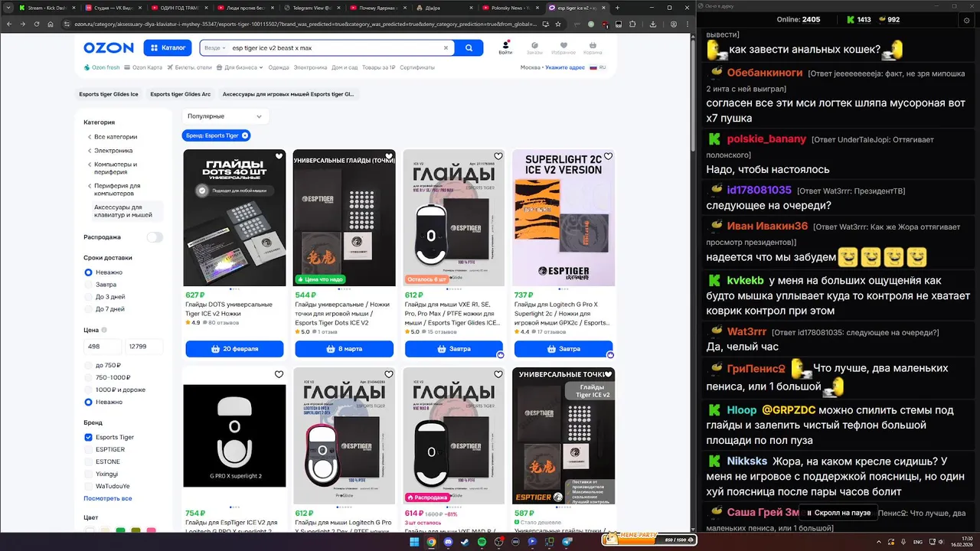Uncheck the Esports Tiger brand checkbox
The image size is (980, 551).
tap(88, 437)
